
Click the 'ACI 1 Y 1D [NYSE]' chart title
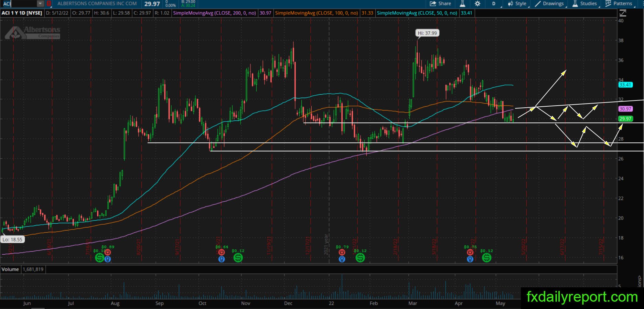(x=22, y=13)
